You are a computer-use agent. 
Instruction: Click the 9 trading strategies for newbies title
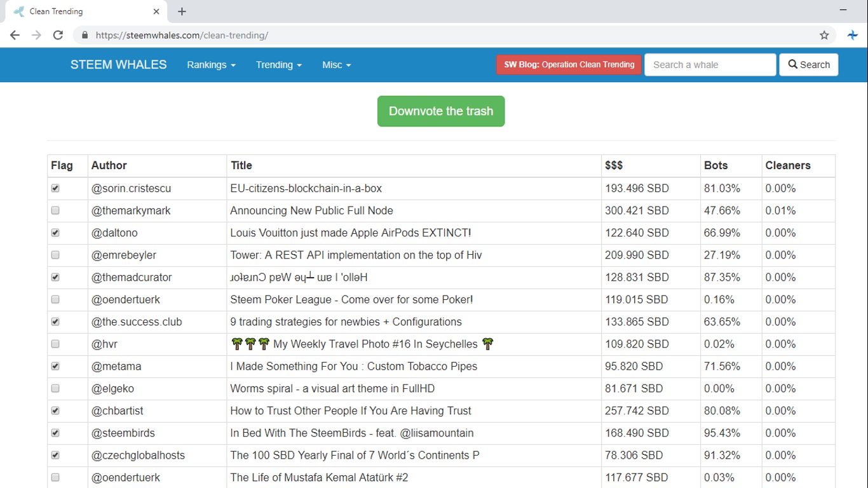(346, 322)
